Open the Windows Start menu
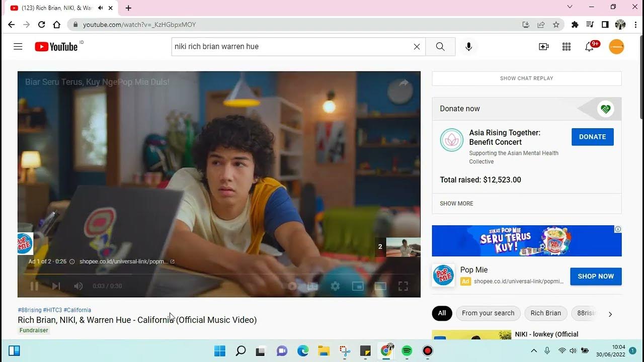 click(x=220, y=351)
